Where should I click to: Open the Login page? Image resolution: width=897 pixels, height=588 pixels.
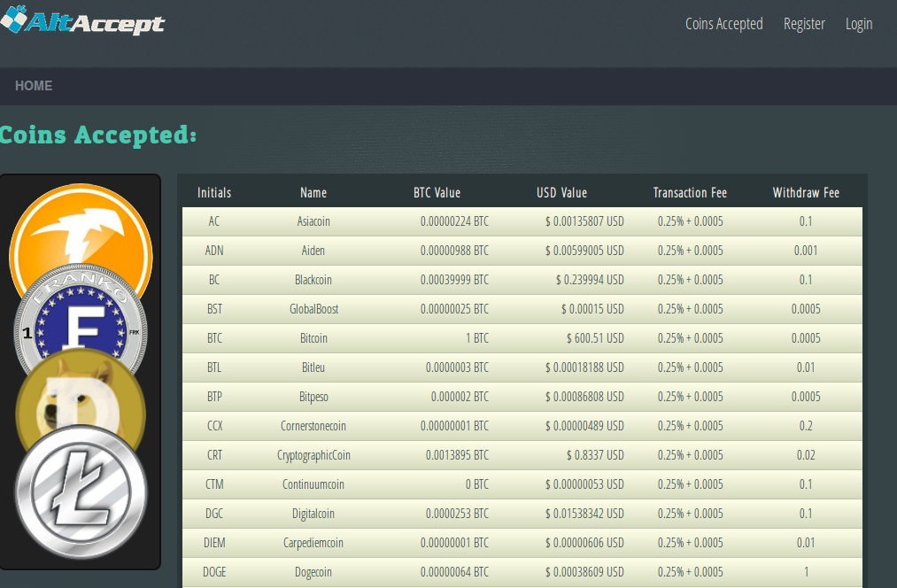point(859,23)
